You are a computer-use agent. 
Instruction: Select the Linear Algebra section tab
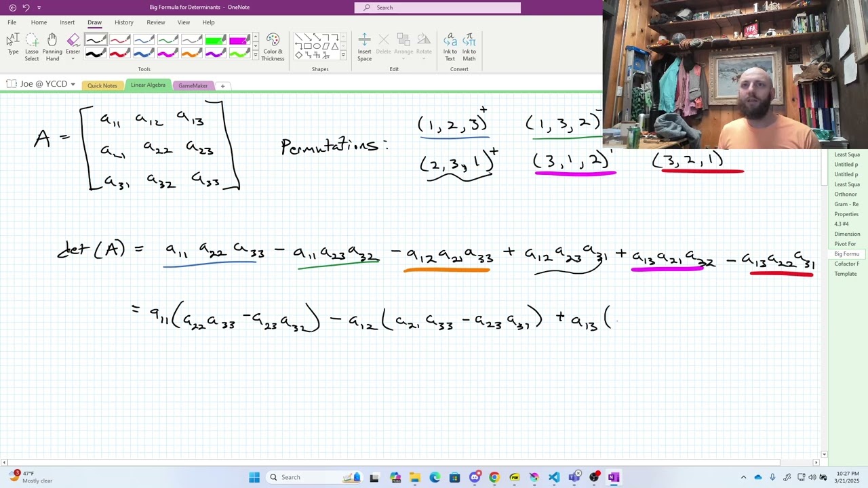pos(148,85)
